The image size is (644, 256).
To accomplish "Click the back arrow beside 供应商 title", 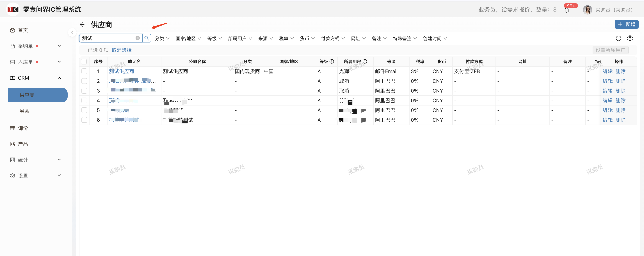I will (x=82, y=24).
